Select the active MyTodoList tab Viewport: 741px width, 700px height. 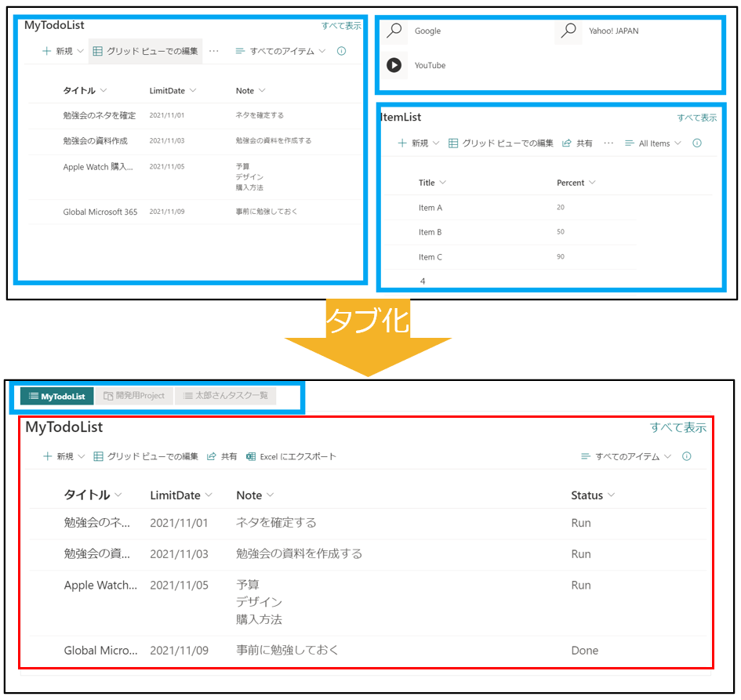pos(57,396)
